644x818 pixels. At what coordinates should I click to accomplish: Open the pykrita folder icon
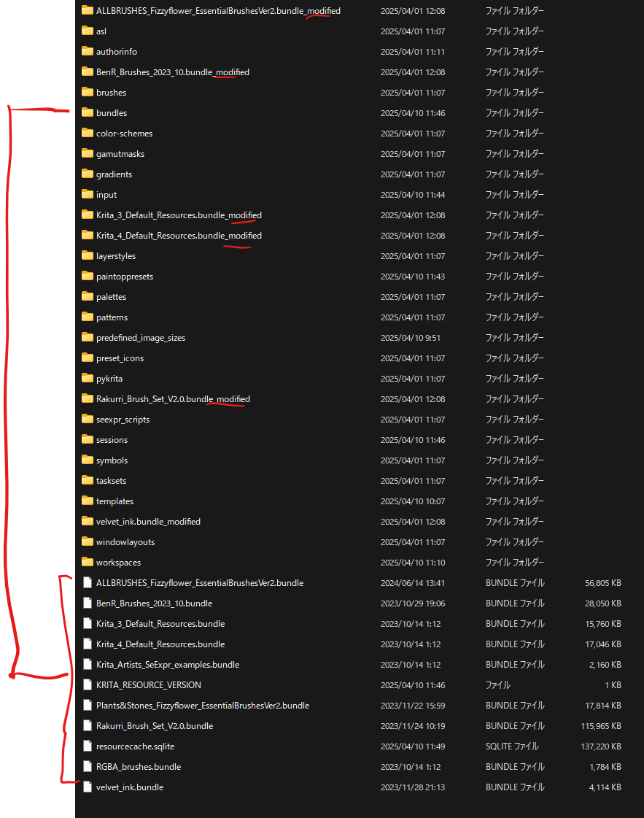pyautogui.click(x=88, y=378)
